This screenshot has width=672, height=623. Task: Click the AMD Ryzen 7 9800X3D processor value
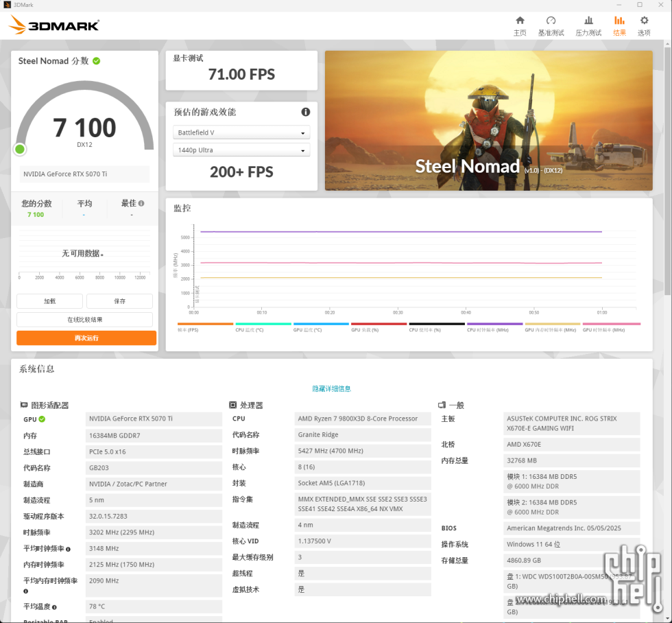(x=363, y=419)
